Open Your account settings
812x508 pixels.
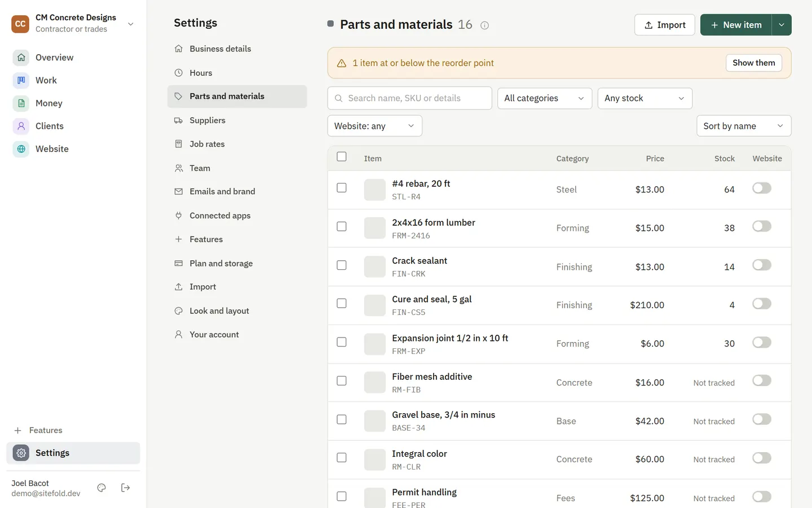point(237,335)
